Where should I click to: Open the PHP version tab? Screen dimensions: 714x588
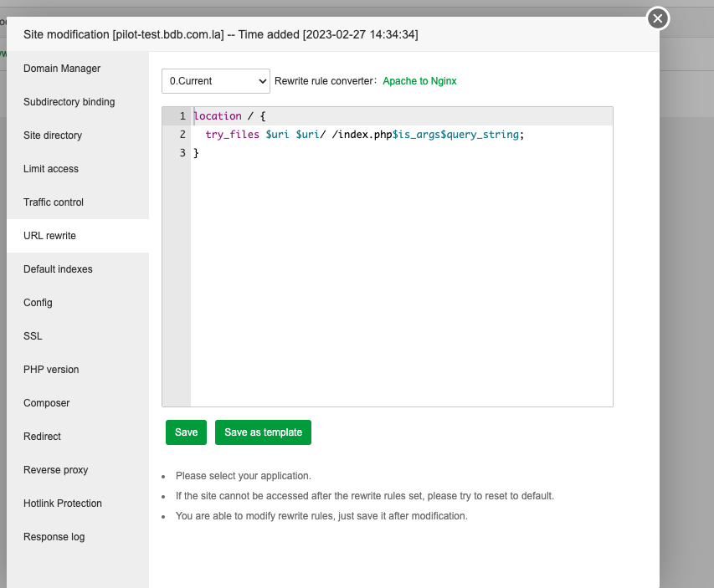click(x=51, y=370)
